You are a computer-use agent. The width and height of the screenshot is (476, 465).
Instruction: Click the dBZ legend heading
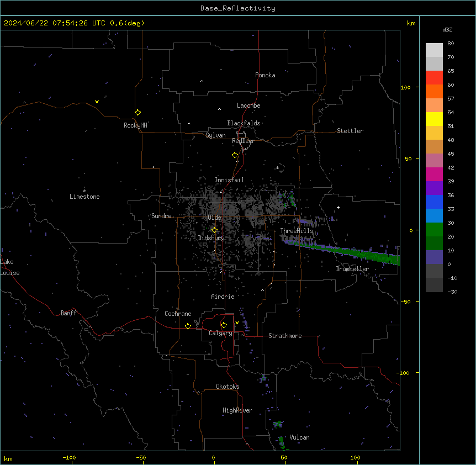coord(447,29)
